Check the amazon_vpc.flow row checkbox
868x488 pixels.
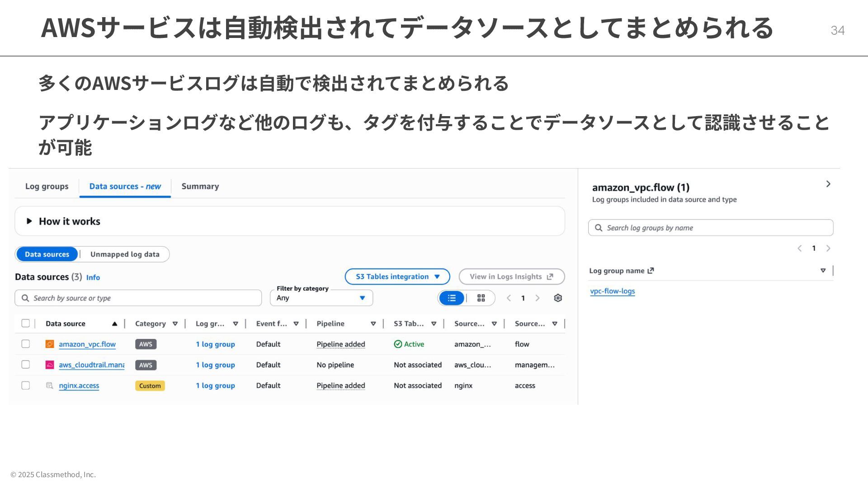click(x=26, y=344)
